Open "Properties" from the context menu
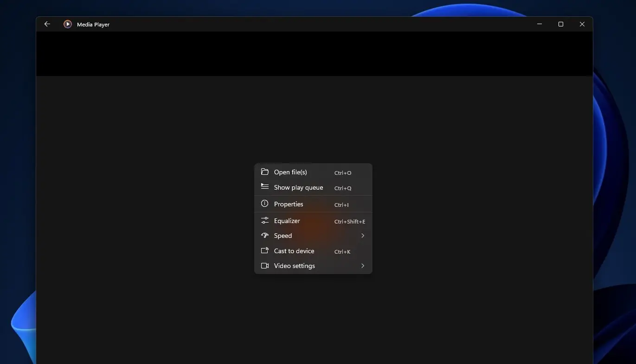 [289, 204]
